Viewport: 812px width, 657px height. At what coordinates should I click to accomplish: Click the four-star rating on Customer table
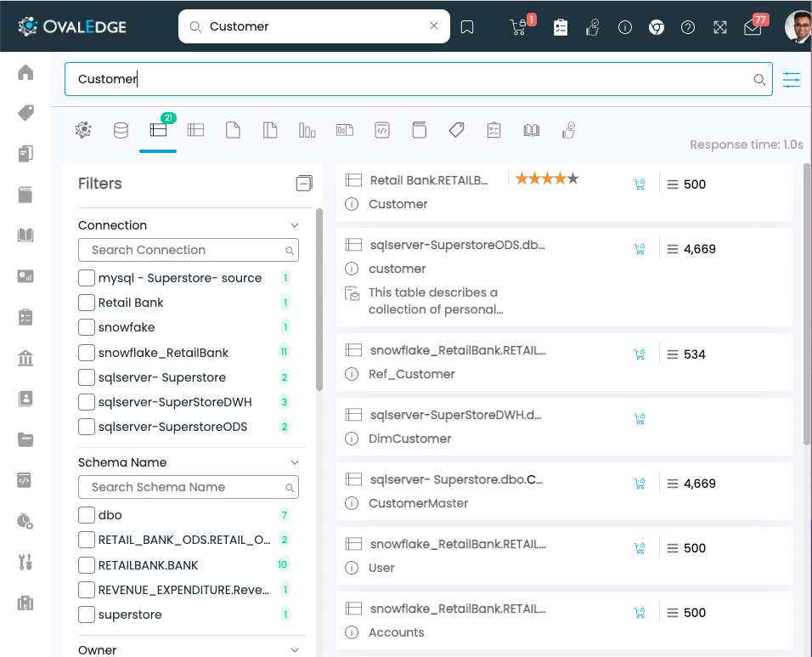click(x=547, y=178)
